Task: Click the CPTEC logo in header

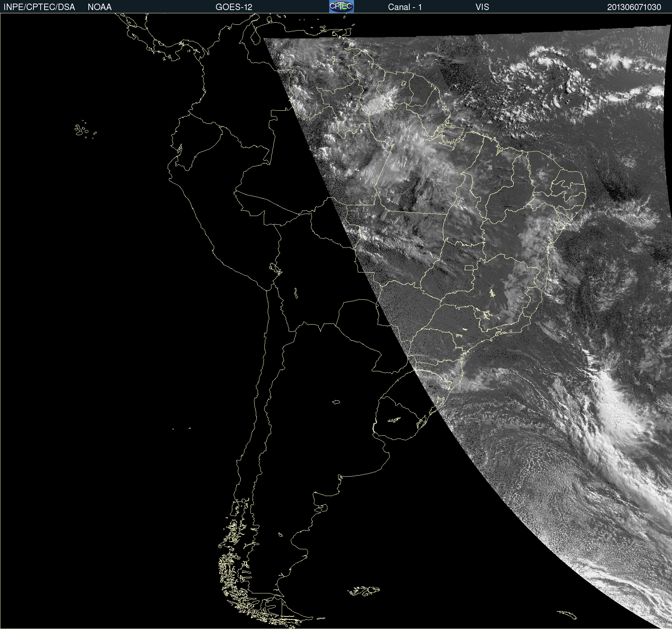Action: [x=341, y=6]
